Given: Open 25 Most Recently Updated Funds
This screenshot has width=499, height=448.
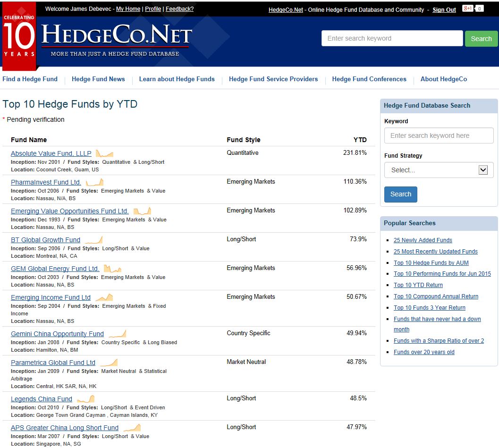Looking at the screenshot, I should tap(435, 251).
